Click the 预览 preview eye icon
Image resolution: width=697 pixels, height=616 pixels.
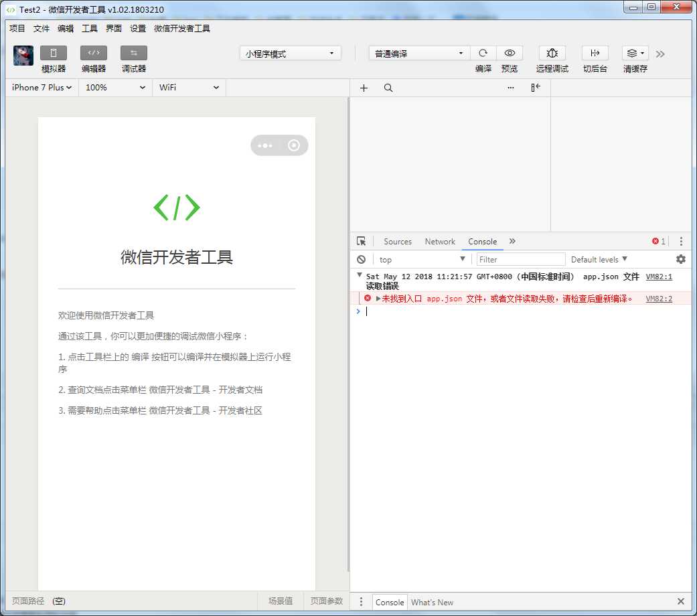coord(510,53)
